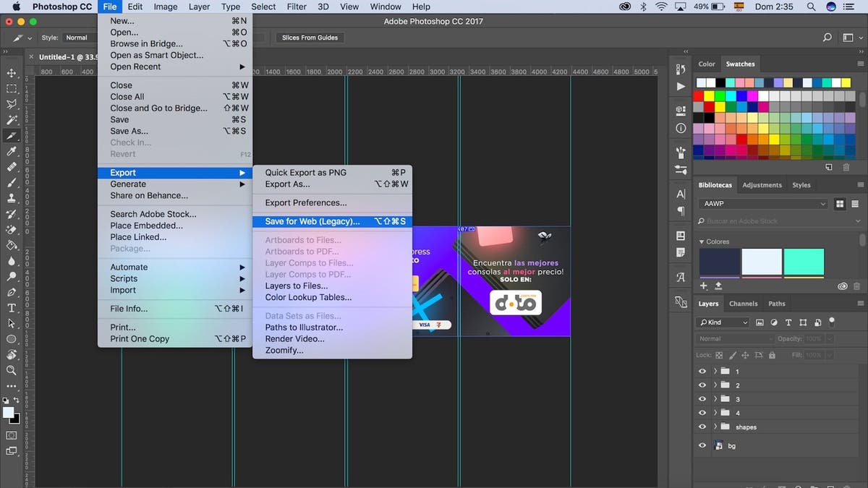The image size is (868, 488).
Task: Collapse the Colores section in Bibliotecas
Action: (x=702, y=241)
